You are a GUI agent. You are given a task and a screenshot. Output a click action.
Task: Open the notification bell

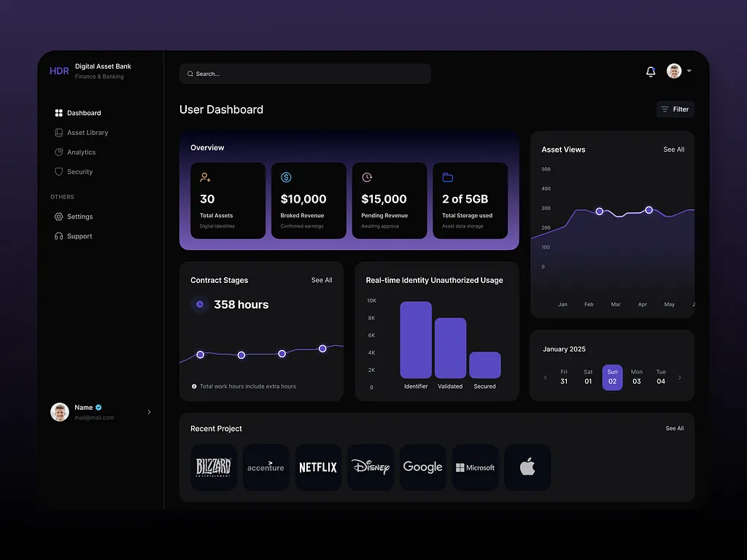tap(650, 71)
